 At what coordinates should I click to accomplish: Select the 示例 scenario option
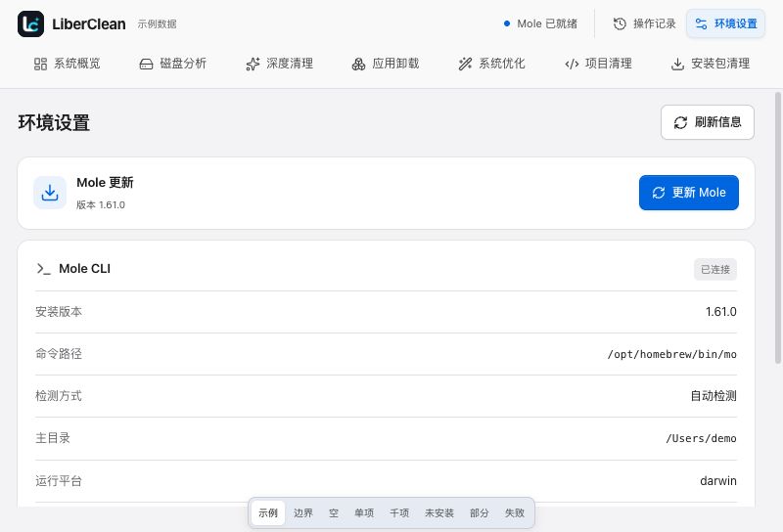point(268,513)
